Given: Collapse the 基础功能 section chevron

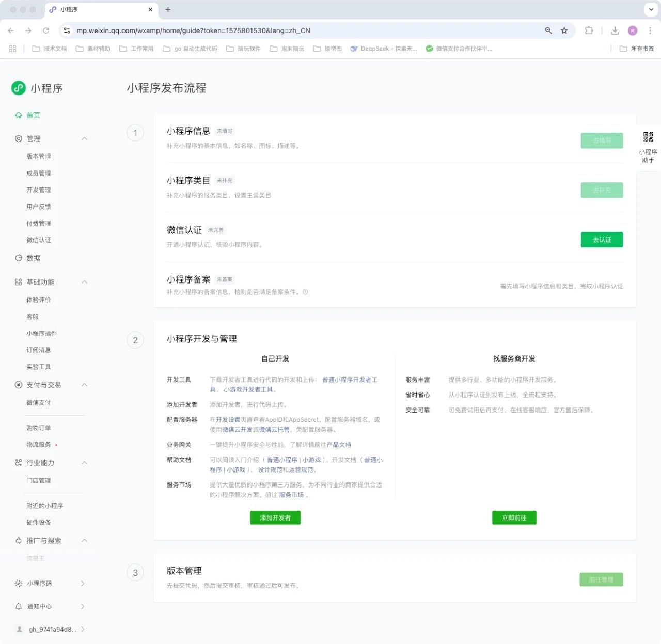Looking at the screenshot, I should pyautogui.click(x=84, y=282).
